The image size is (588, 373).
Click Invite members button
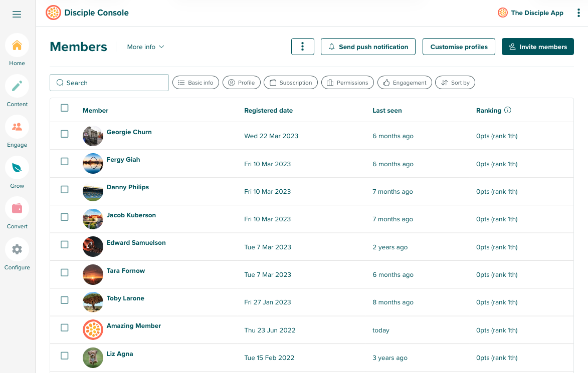point(537,47)
